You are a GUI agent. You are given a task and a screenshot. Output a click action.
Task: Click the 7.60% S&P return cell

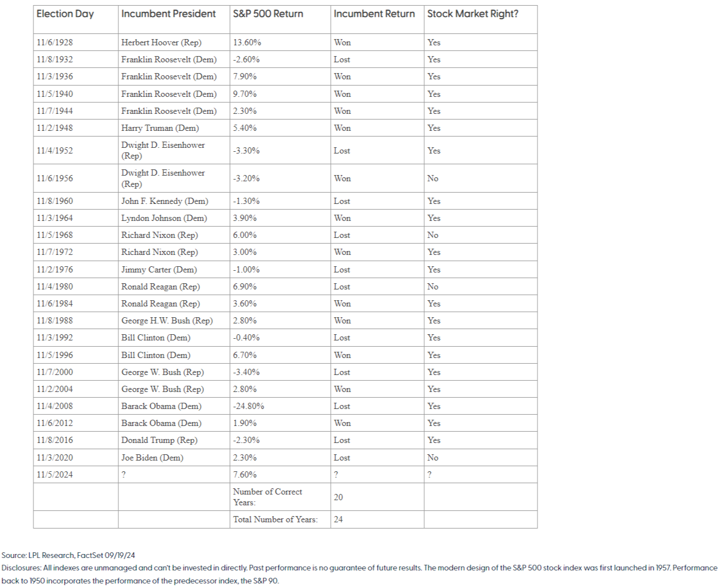245,475
